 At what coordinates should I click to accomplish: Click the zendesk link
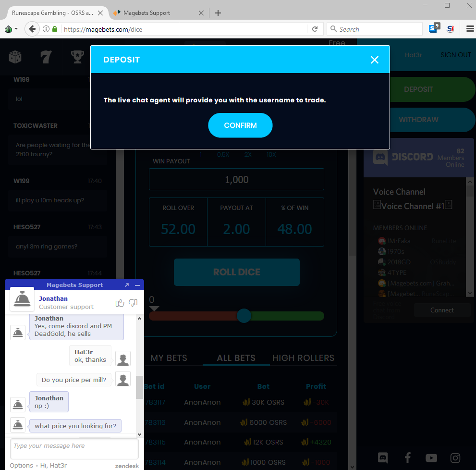(127, 466)
